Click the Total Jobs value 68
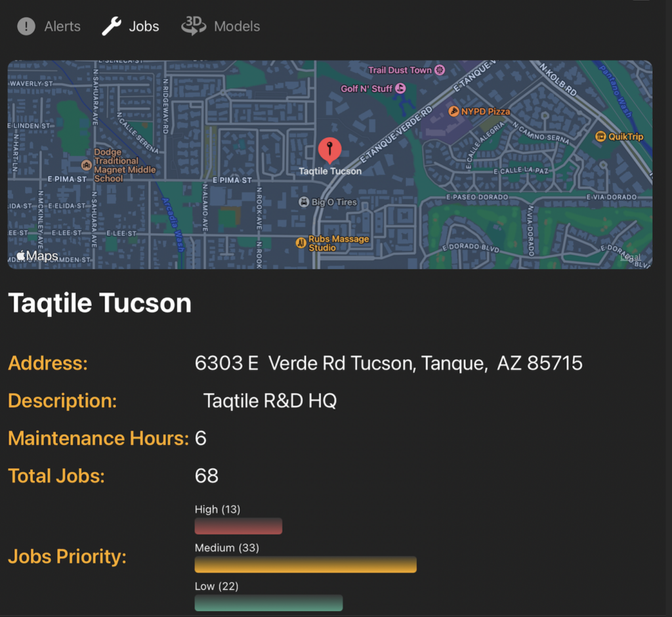 click(207, 476)
